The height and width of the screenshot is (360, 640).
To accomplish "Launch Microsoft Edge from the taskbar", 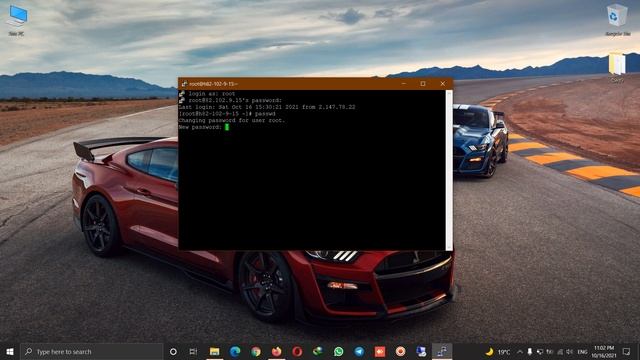I will (x=235, y=351).
